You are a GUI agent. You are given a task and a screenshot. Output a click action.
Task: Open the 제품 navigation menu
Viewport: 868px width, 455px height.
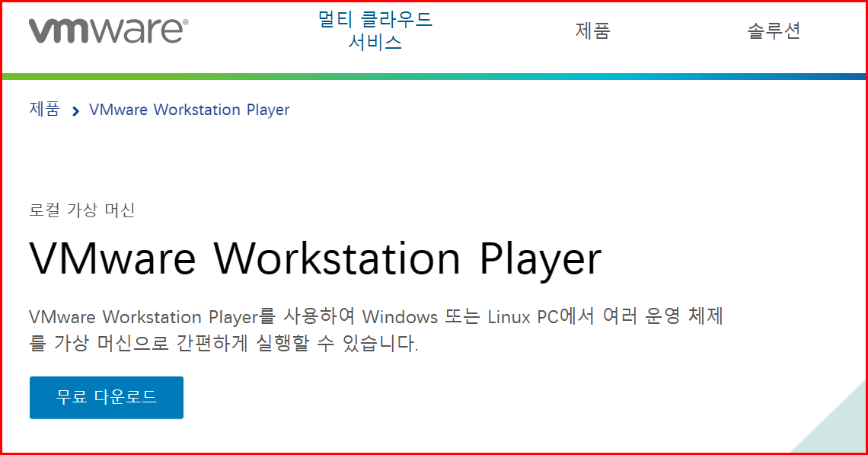coord(592,30)
